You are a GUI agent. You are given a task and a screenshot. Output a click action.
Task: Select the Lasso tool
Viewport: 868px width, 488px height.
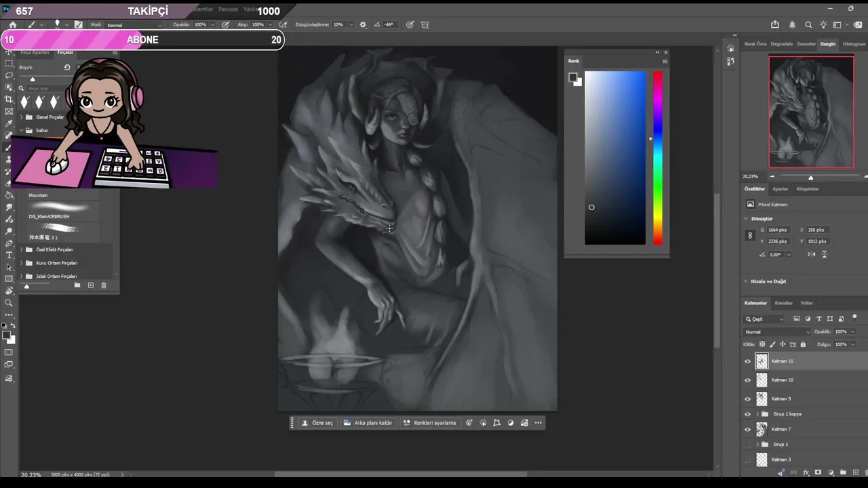click(x=9, y=75)
